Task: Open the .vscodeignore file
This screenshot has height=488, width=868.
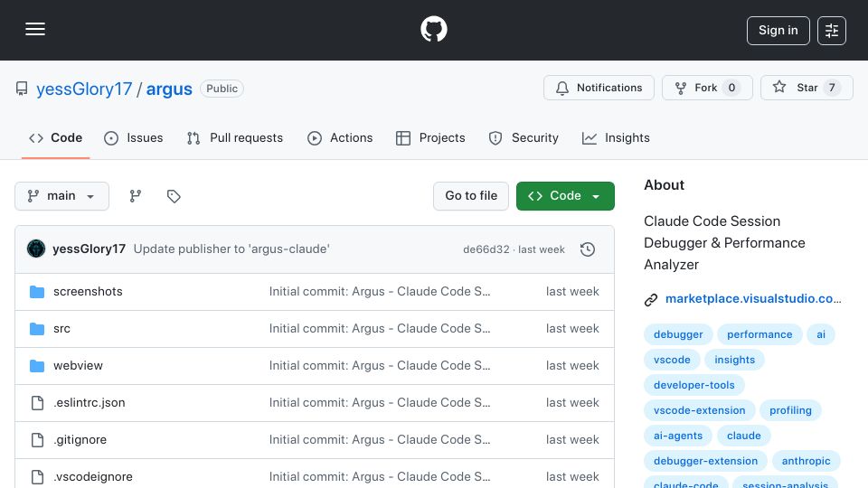Action: pyautogui.click(x=93, y=477)
